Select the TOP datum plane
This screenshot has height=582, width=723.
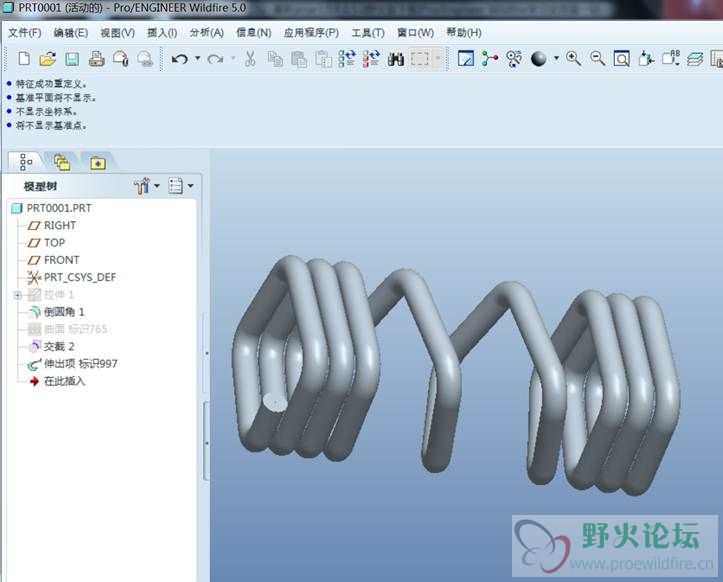tap(54, 243)
